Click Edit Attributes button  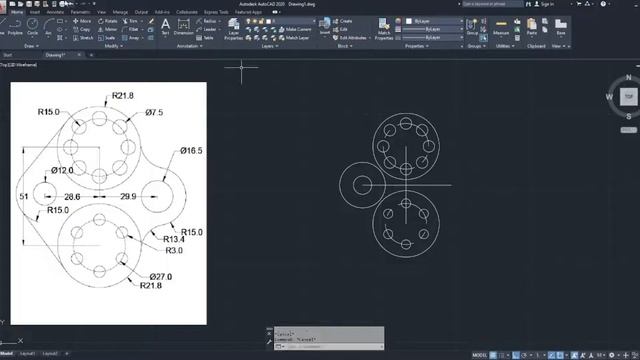pyautogui.click(x=351, y=38)
